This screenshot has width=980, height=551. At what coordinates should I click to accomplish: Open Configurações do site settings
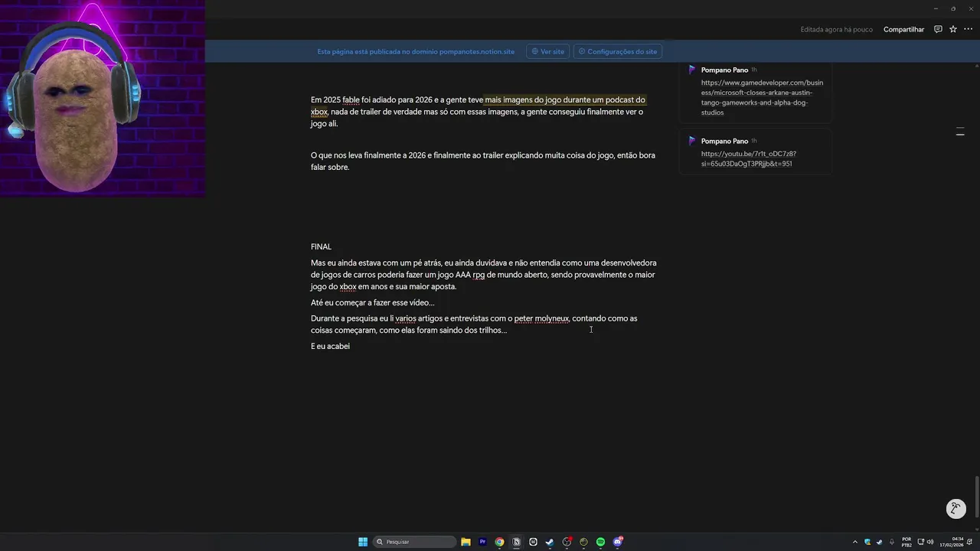click(x=618, y=51)
